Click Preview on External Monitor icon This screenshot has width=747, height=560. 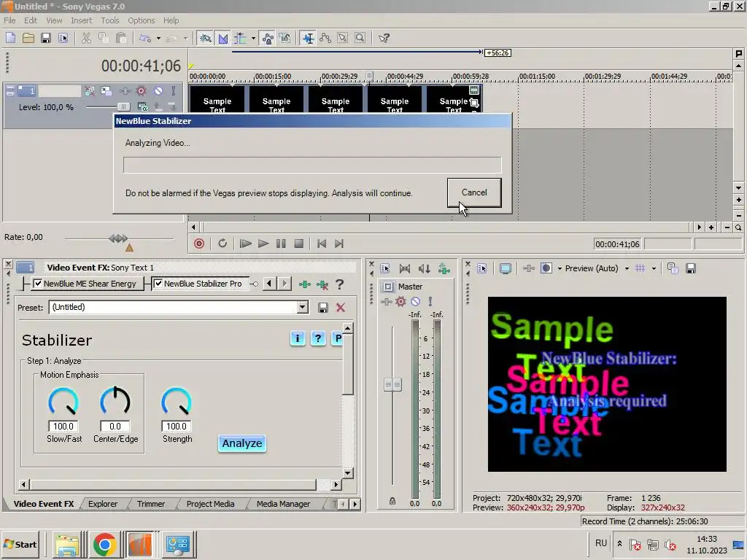pyautogui.click(x=506, y=268)
